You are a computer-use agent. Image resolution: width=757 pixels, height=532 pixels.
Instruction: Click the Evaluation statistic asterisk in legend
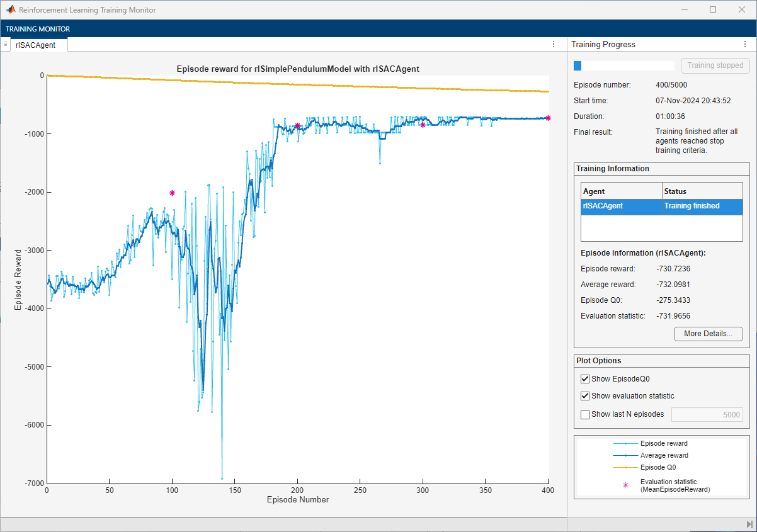click(625, 485)
